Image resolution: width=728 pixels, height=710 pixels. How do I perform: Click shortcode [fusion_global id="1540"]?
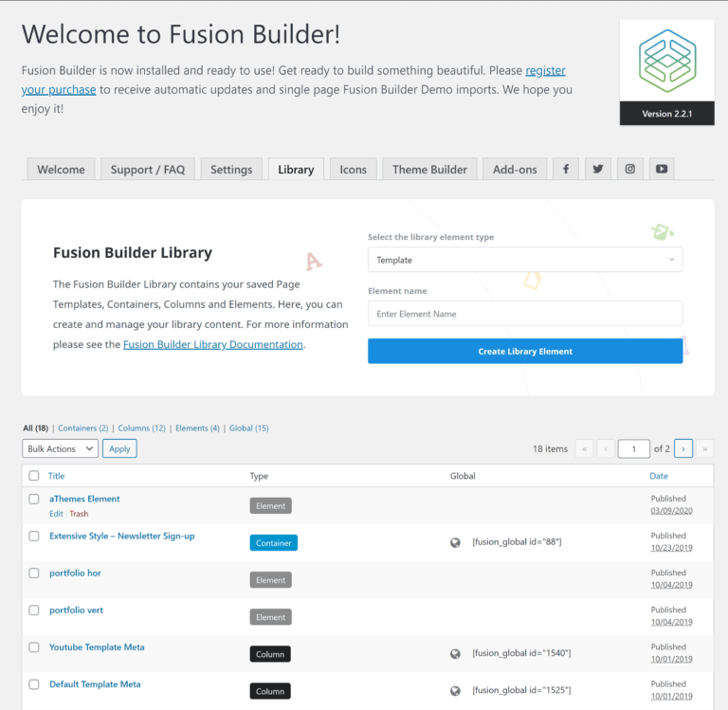521,653
